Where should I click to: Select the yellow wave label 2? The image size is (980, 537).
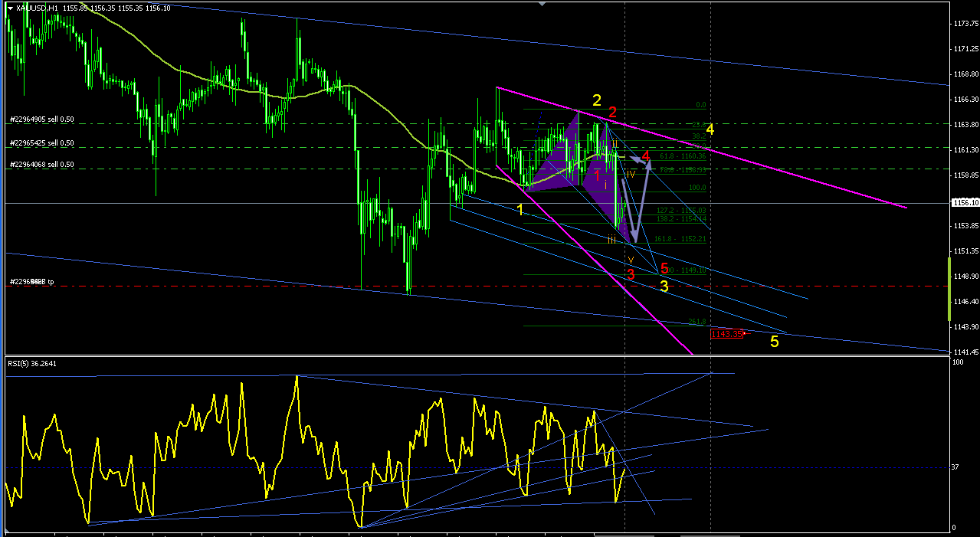(596, 100)
